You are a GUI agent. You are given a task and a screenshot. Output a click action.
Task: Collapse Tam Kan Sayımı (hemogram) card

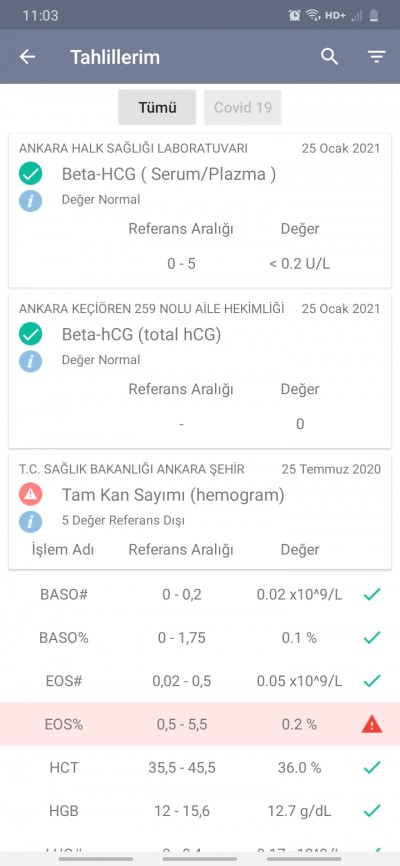coord(200,512)
